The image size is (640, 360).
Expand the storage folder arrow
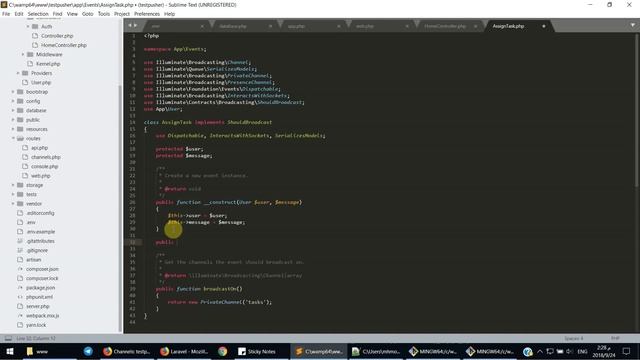click(13, 185)
